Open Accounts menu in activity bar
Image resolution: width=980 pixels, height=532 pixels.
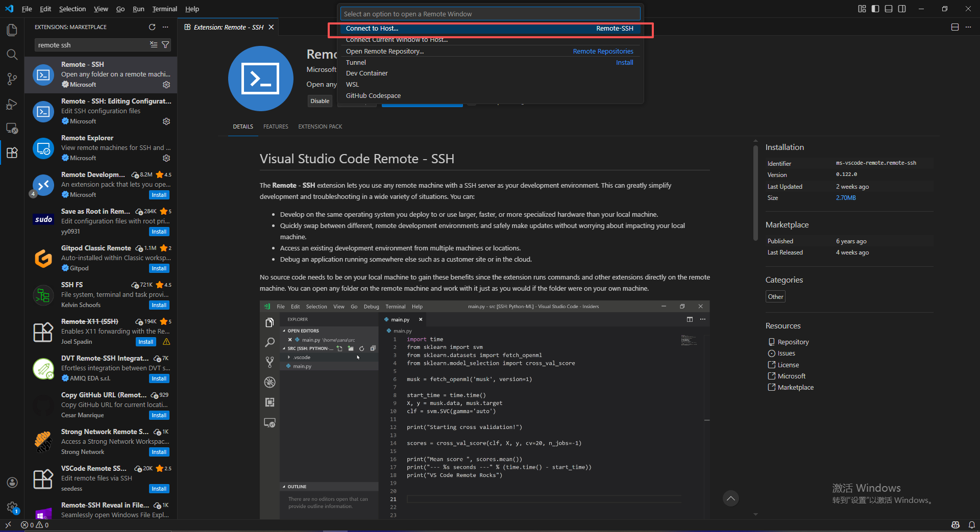pos(12,483)
